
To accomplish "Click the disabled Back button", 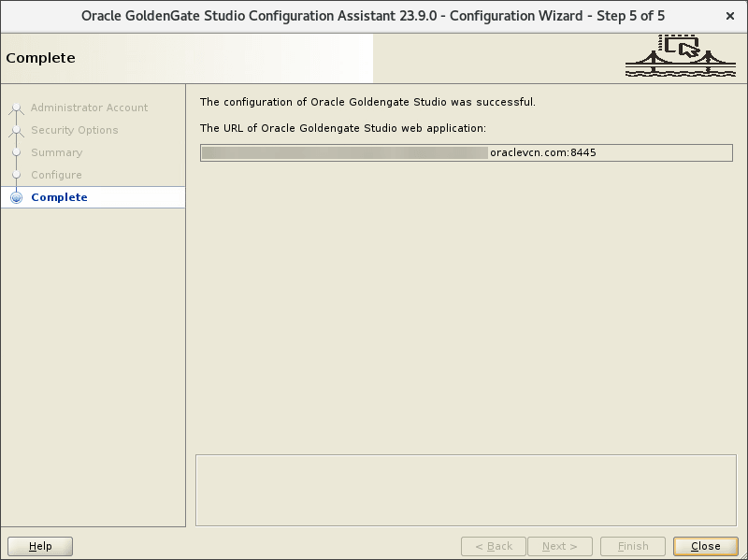I will [x=493, y=546].
